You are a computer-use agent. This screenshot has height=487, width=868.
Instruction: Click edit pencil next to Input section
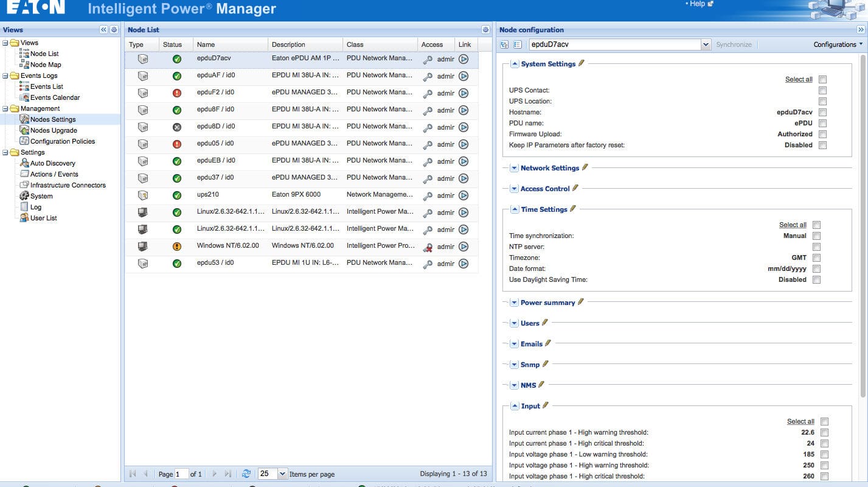[546, 405]
